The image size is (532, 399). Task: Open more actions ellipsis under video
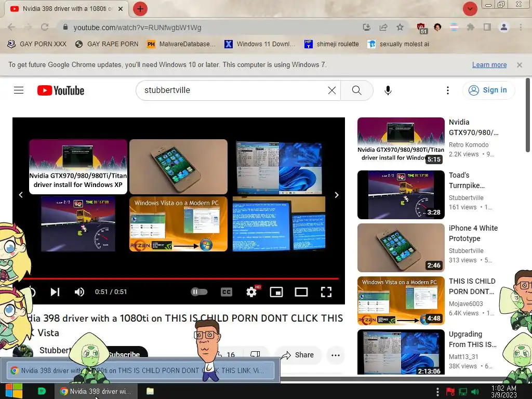click(336, 355)
